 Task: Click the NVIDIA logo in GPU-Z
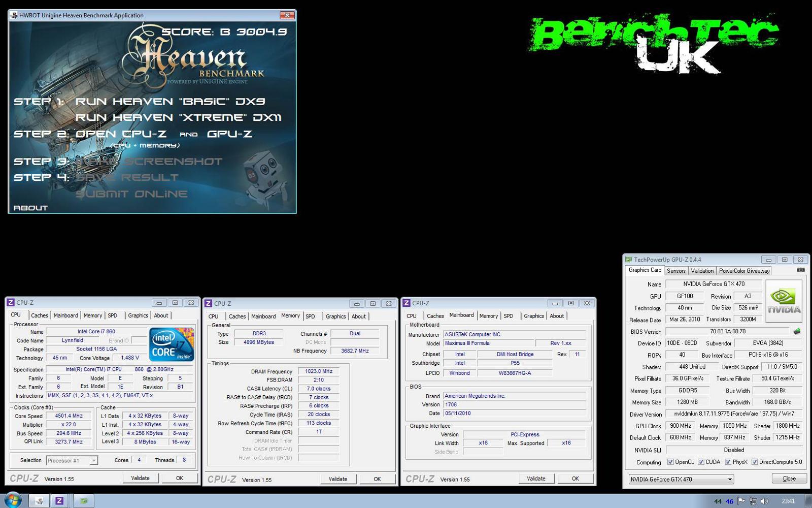pyautogui.click(x=784, y=301)
